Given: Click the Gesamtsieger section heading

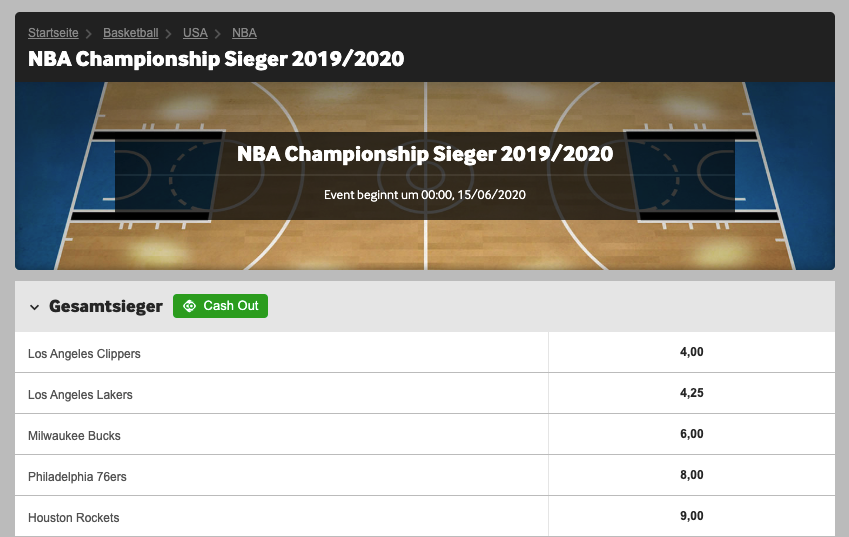Looking at the screenshot, I should pos(106,306).
